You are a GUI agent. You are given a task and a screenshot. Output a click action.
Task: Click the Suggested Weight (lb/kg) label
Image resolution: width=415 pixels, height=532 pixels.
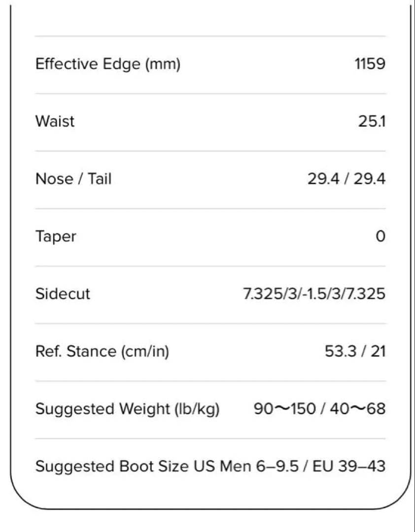click(127, 409)
